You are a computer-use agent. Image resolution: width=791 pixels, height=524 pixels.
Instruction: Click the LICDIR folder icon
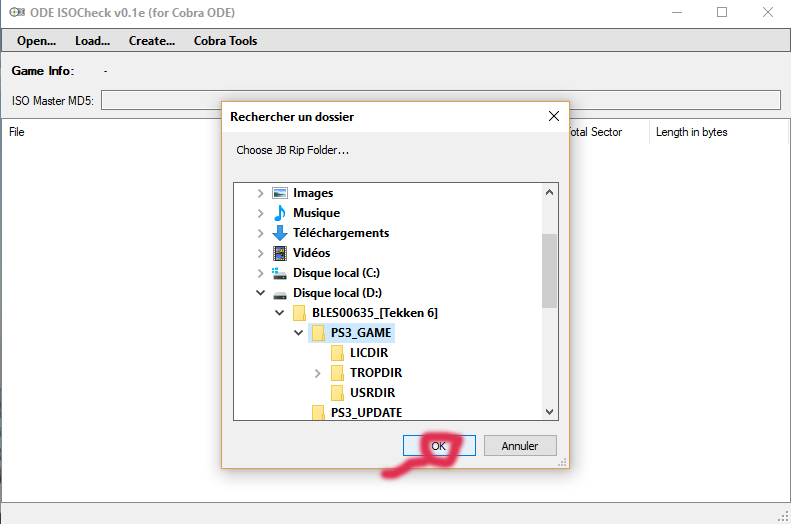point(338,353)
